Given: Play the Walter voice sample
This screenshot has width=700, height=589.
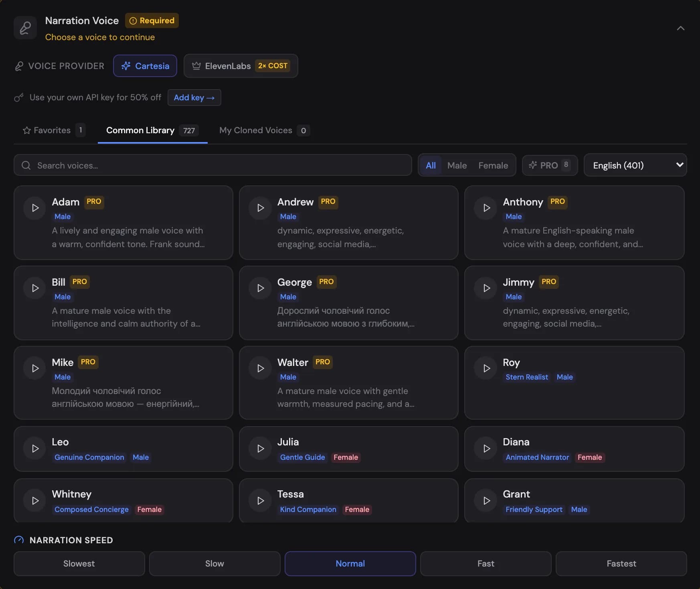Looking at the screenshot, I should (x=260, y=368).
